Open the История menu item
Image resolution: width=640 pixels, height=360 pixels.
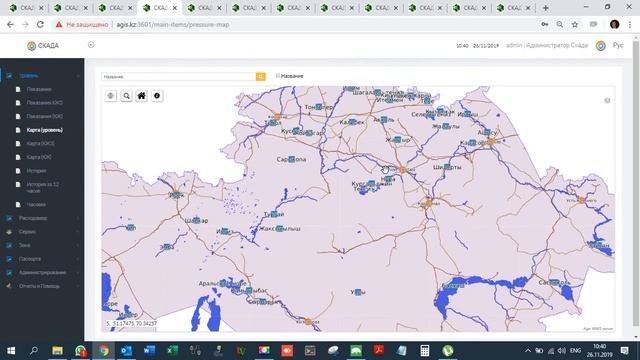pyautogui.click(x=36, y=171)
